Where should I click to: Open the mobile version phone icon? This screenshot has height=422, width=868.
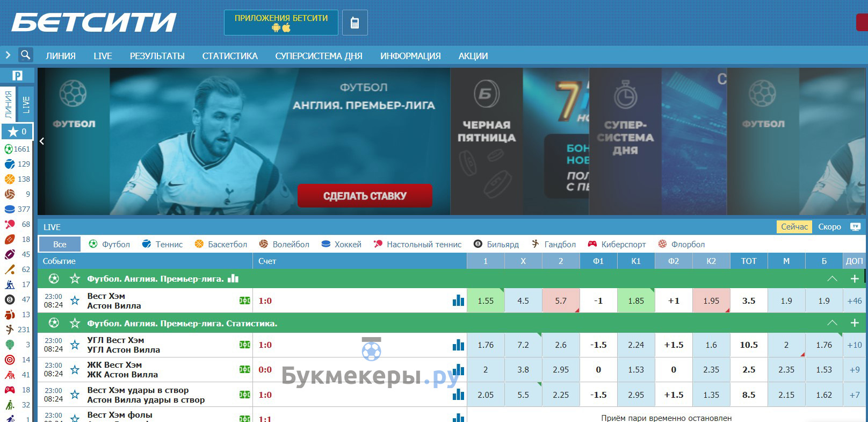point(355,23)
